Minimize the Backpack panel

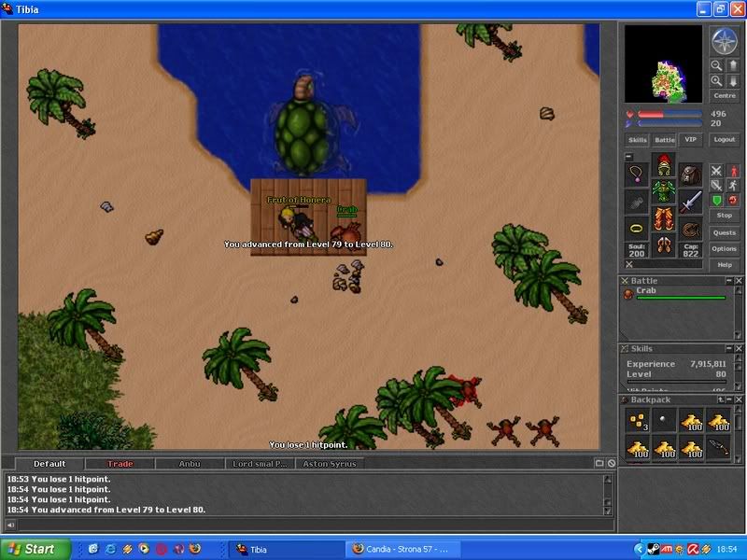pyautogui.click(x=729, y=399)
